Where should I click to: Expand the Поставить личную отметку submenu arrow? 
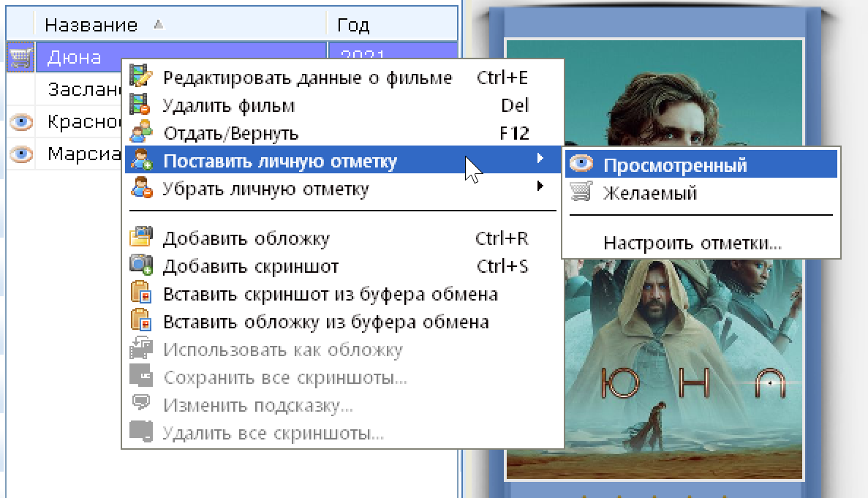[540, 159]
